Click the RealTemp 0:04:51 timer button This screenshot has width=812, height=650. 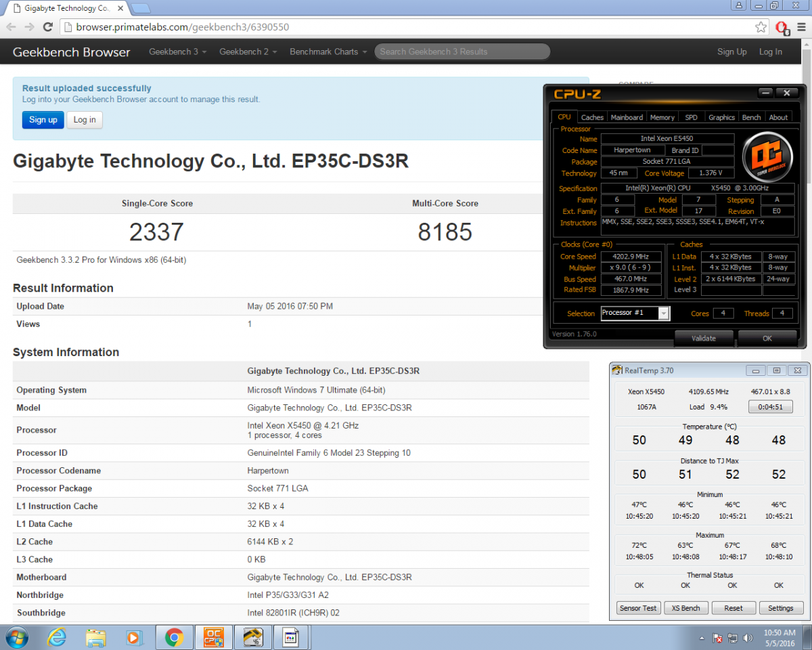pyautogui.click(x=771, y=407)
